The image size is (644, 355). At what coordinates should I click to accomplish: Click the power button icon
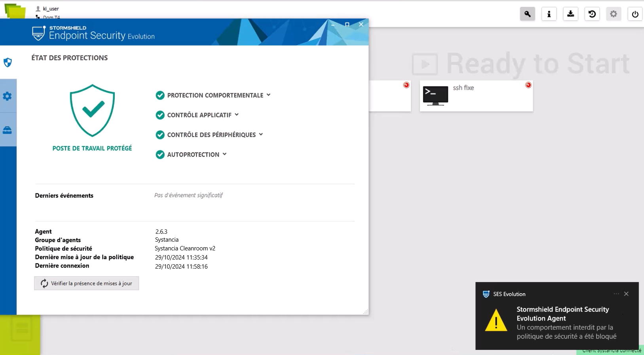[x=635, y=14]
